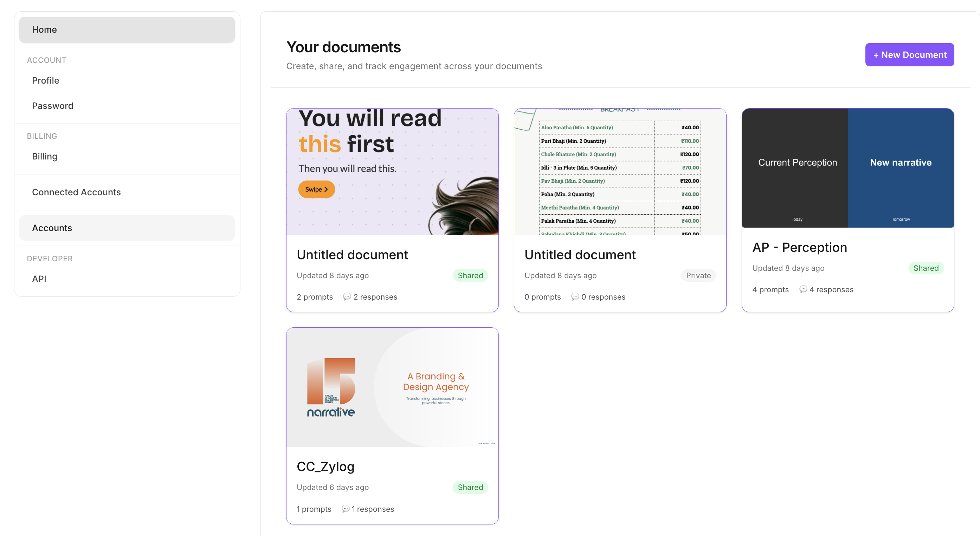The width and height of the screenshot is (980, 536).
Task: Create a new document with + New Document
Action: pos(909,54)
